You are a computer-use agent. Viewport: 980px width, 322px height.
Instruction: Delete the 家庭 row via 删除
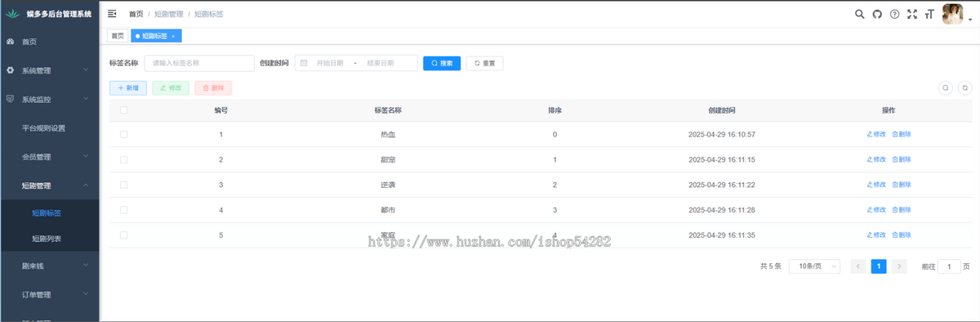[902, 235]
